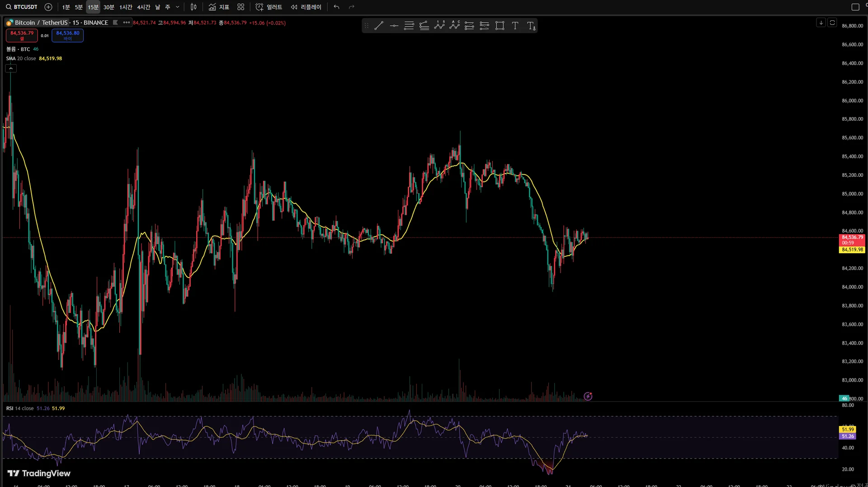The image size is (868, 487).
Task: Select the Horizontal Line drawing tool
Action: (x=394, y=26)
